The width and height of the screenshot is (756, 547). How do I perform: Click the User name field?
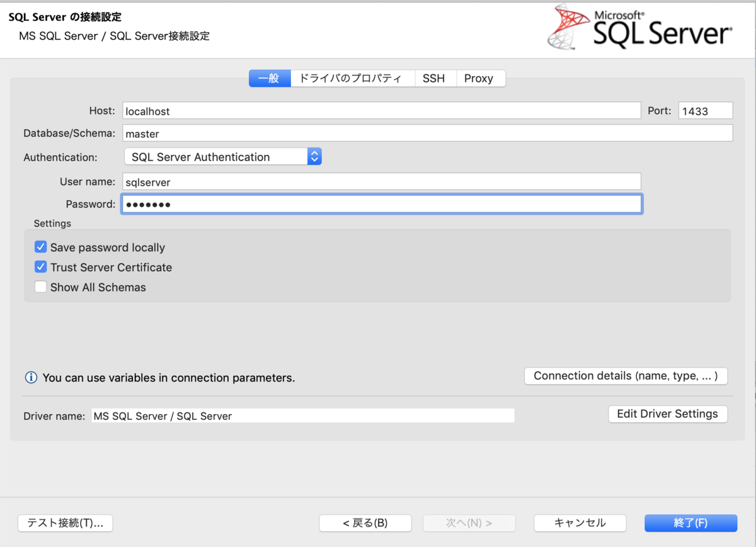point(382,182)
